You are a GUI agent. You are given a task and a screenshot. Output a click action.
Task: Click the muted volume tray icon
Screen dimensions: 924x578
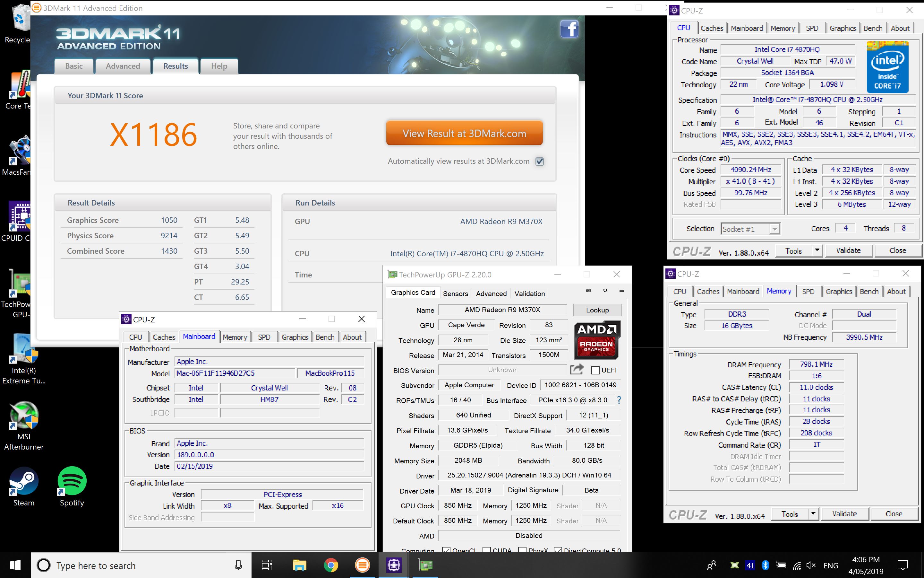pyautogui.click(x=811, y=565)
